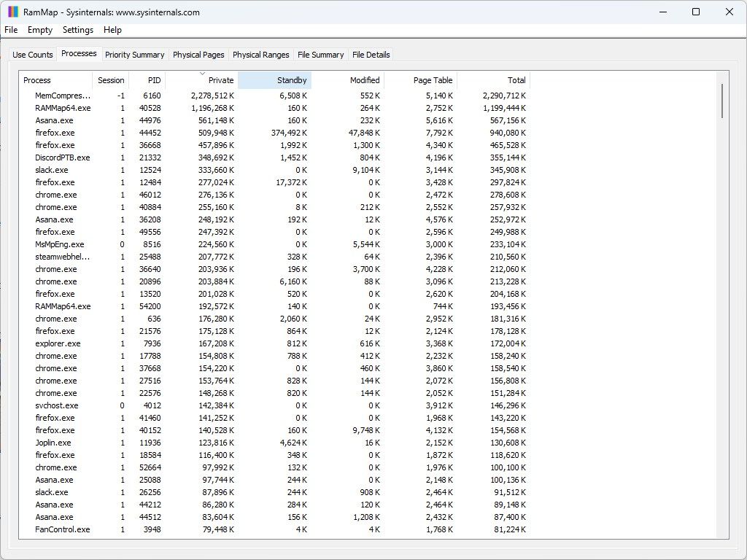Switch to the Use Counts tab
Image resolution: width=747 pixels, height=560 pixels.
pos(32,55)
